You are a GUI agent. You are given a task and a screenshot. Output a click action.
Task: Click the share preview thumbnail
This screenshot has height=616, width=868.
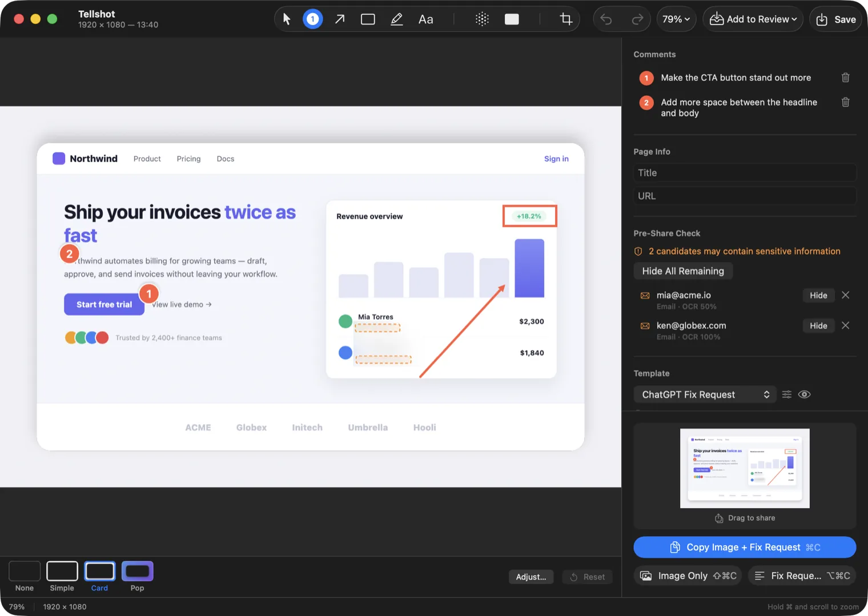(x=745, y=468)
